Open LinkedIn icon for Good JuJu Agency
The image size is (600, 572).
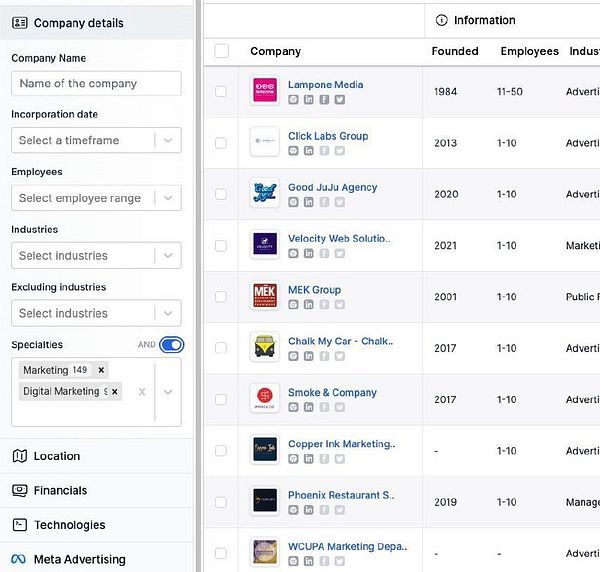(x=308, y=202)
